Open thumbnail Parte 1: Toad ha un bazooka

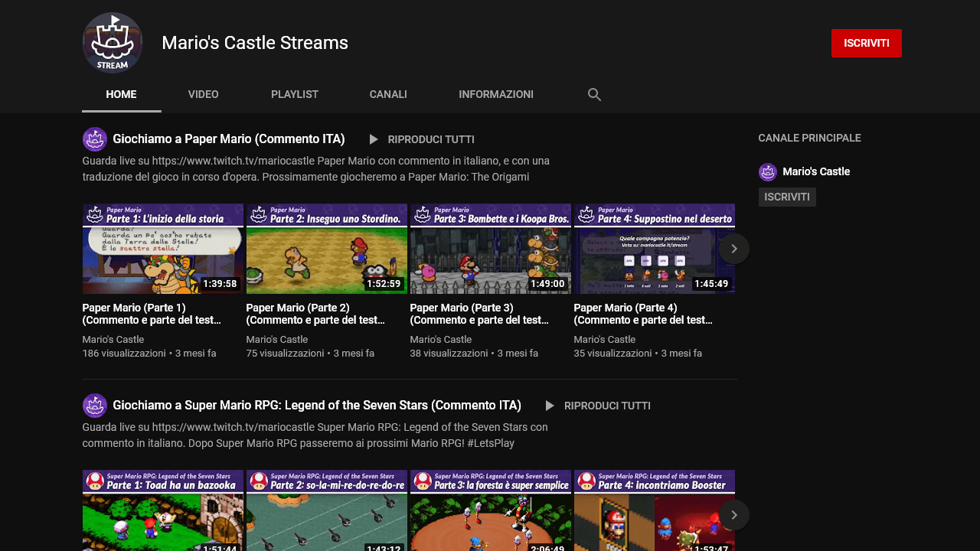[163, 510]
